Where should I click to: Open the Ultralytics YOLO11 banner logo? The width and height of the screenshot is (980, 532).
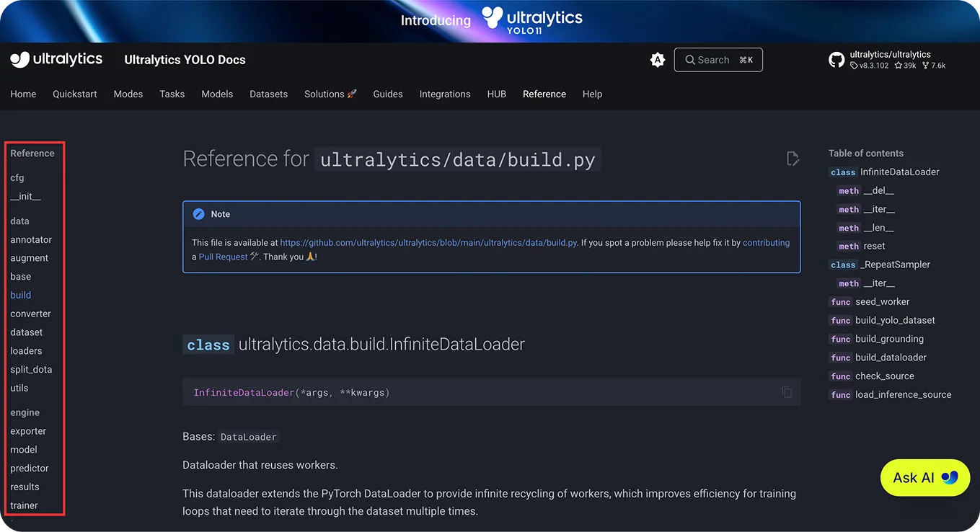click(x=531, y=20)
